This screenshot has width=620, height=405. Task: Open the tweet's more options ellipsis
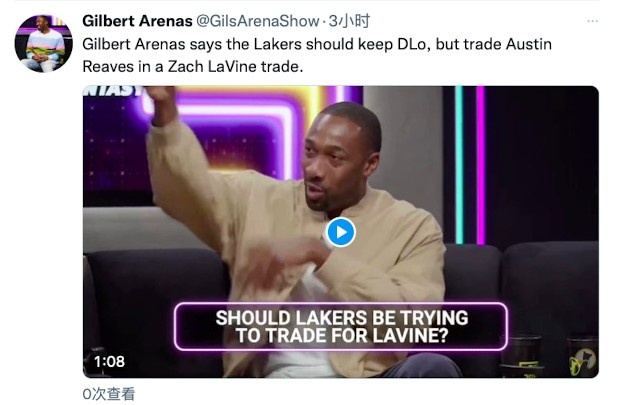pyautogui.click(x=592, y=21)
